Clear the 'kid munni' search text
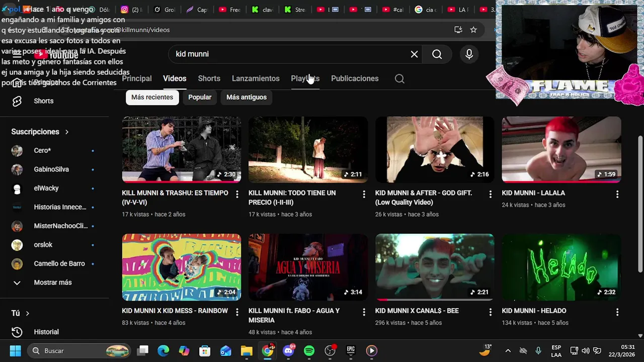 [414, 54]
